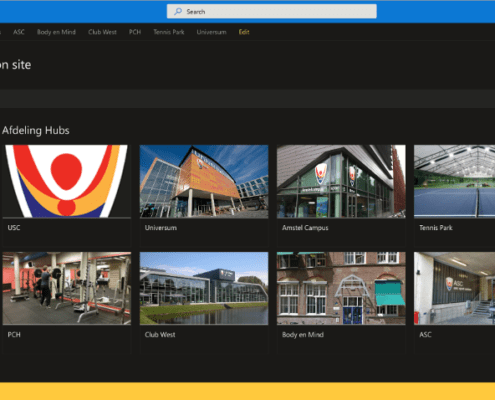Click the Universum card title

click(161, 228)
